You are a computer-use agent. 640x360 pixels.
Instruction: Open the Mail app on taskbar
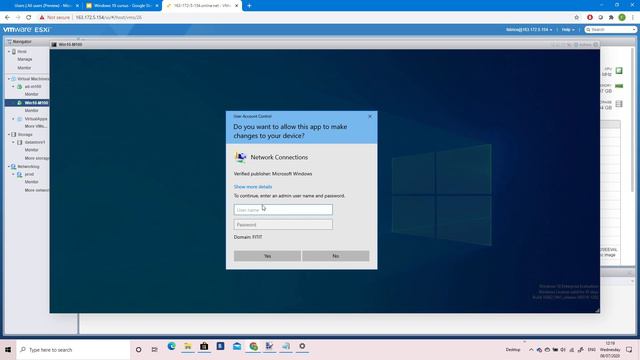237,346
